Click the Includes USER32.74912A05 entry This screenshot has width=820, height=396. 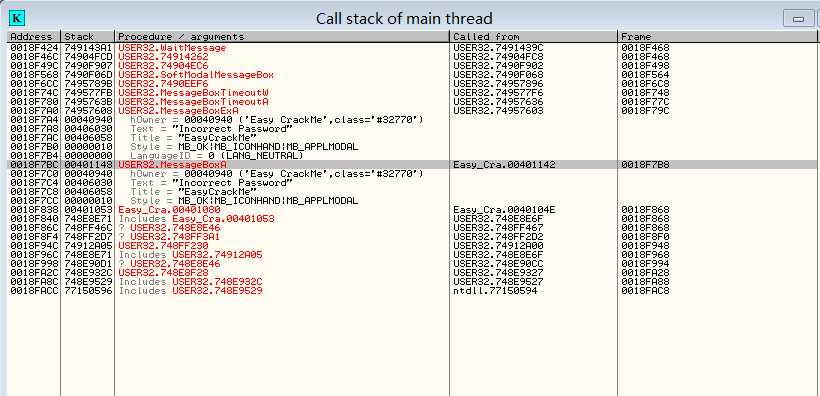click(190, 255)
